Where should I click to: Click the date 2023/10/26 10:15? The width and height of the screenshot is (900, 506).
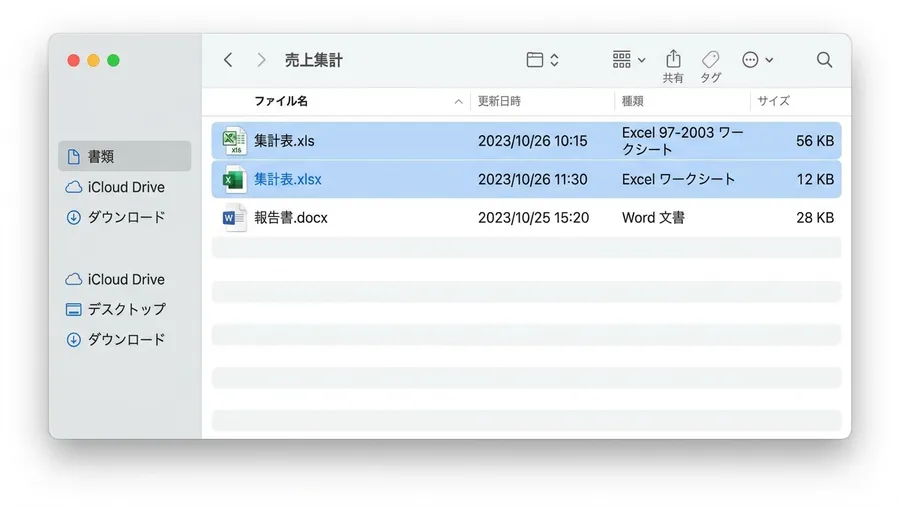click(x=533, y=141)
